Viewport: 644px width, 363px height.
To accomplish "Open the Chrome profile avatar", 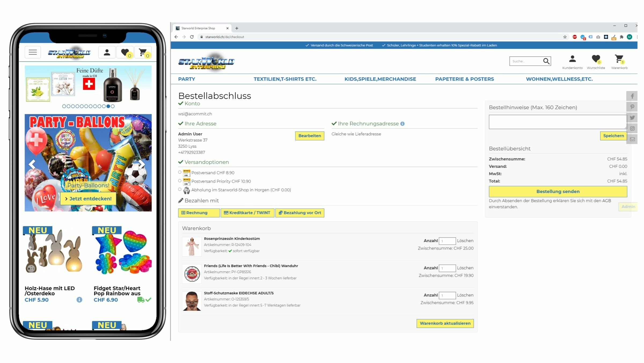I will (629, 37).
